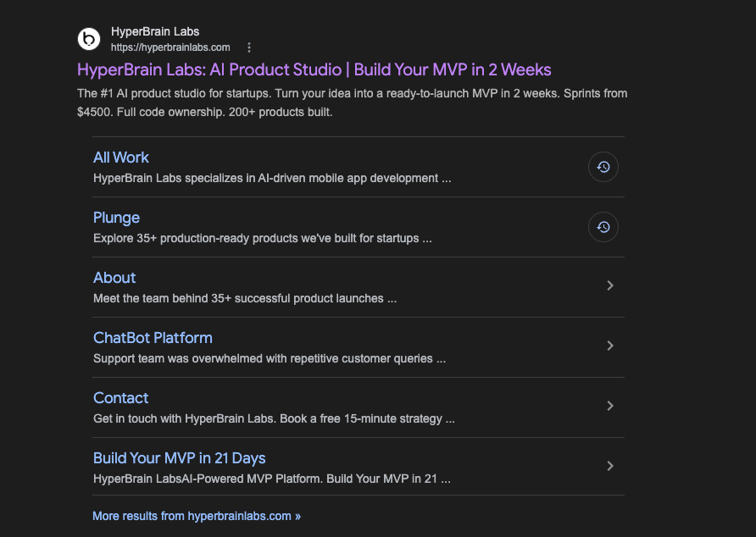Image resolution: width=756 pixels, height=537 pixels.
Task: Expand the Contact row chevron arrow
Action: (x=610, y=406)
